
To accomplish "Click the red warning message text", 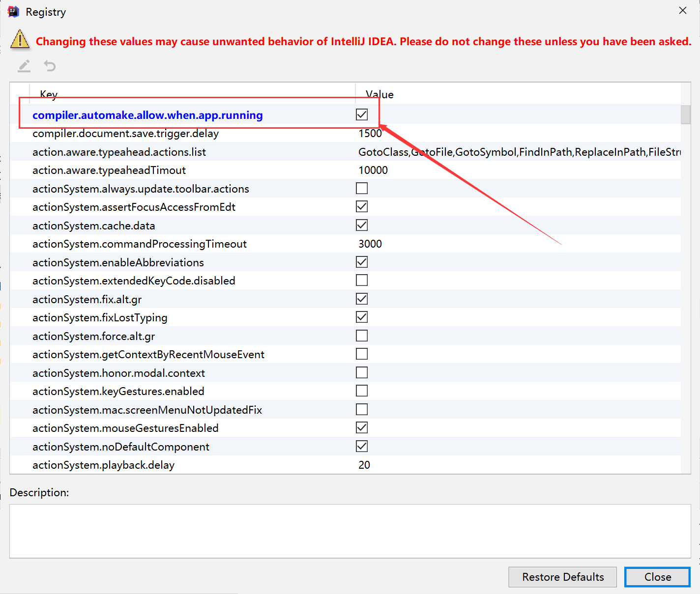I will point(363,41).
